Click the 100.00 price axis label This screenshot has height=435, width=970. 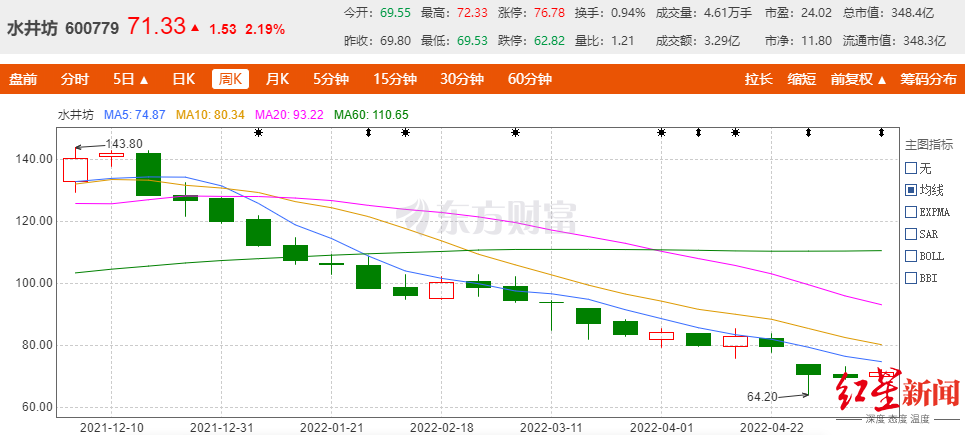[x=35, y=283]
